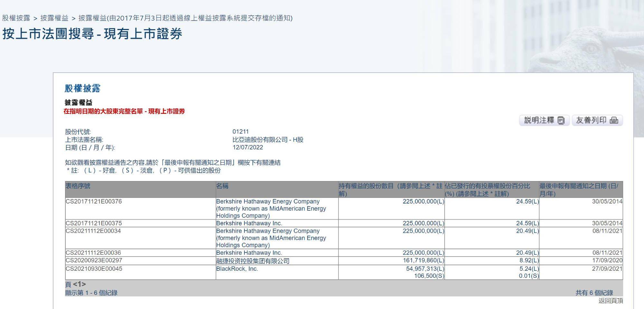Image resolution: width=644 pixels, height=309 pixels.
Task: Click the red 在指明日期的大股東完整名單 subtitle
Action: tap(124, 112)
